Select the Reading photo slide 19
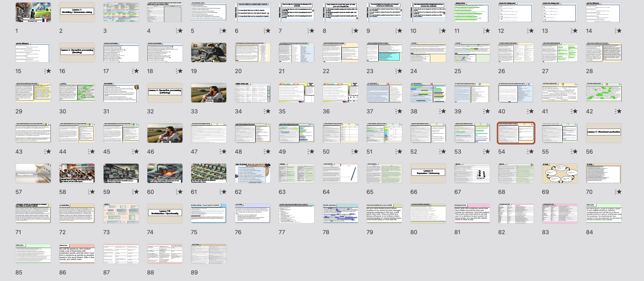 (x=209, y=53)
